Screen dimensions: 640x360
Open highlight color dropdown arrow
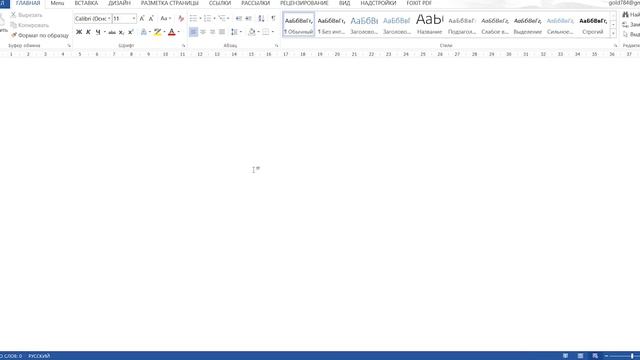[164, 32]
